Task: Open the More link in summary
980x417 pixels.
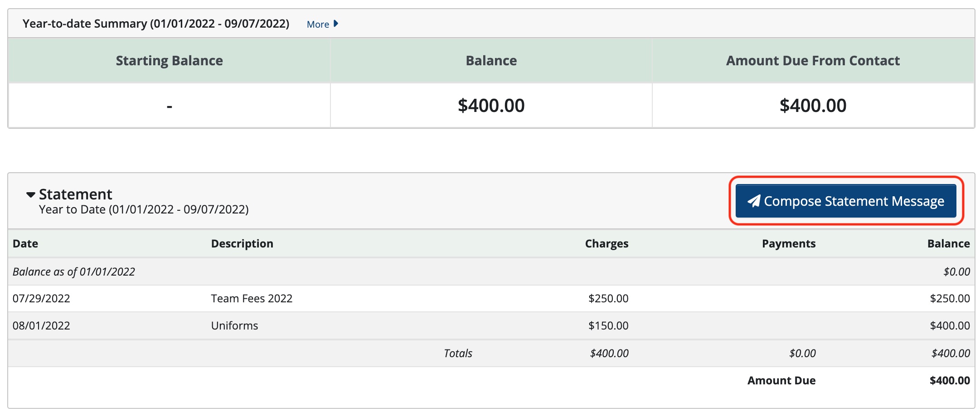Action: 318,24
